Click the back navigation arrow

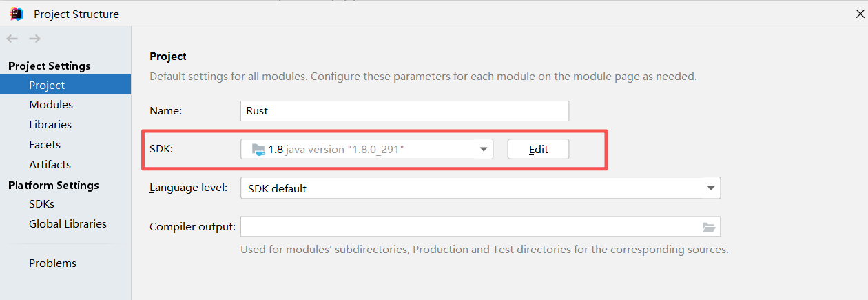pos(12,39)
